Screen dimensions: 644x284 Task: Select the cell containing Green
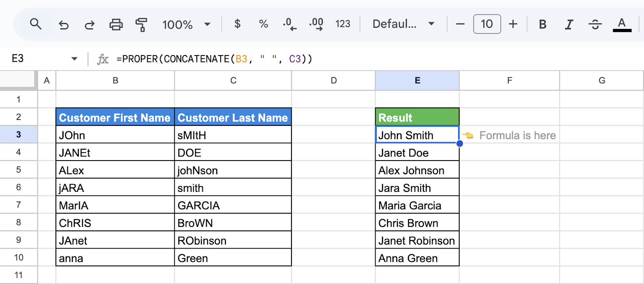233,258
